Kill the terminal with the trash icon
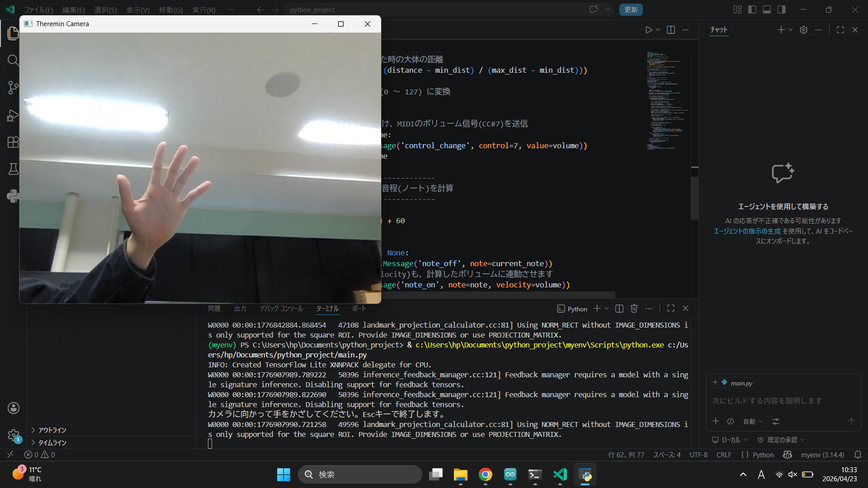868x488 pixels. [634, 309]
